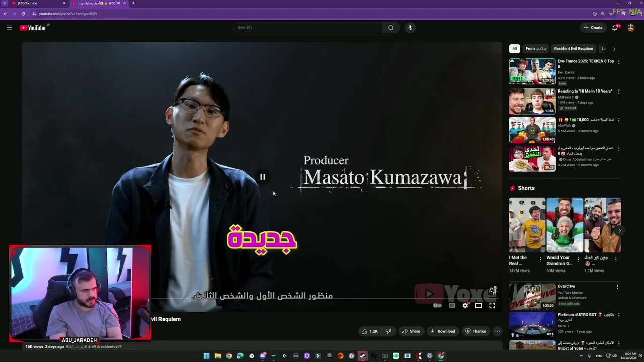Open player settings gear

point(465,305)
